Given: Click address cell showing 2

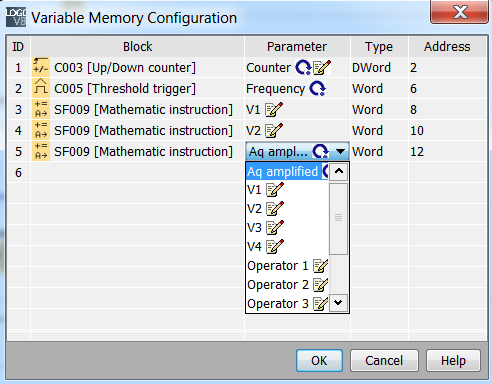Looking at the screenshot, I should coord(447,68).
